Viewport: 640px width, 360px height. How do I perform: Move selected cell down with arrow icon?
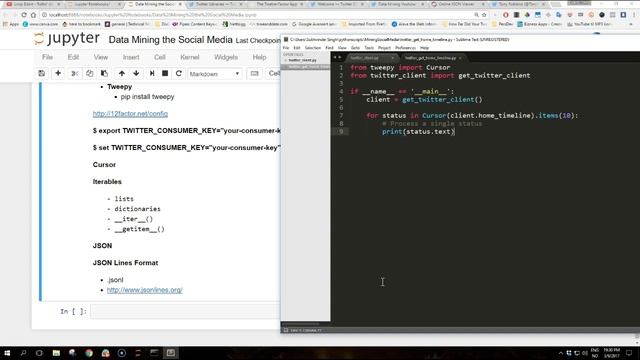(136, 73)
